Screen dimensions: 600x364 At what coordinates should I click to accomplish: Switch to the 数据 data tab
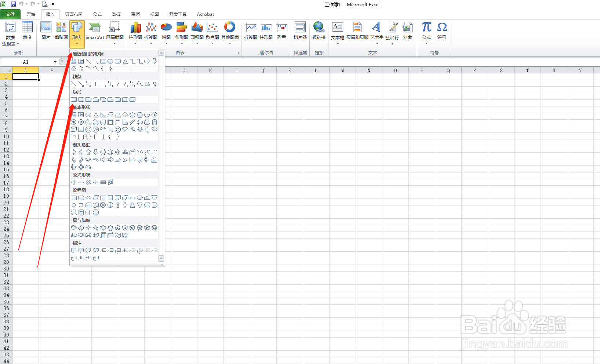point(116,14)
